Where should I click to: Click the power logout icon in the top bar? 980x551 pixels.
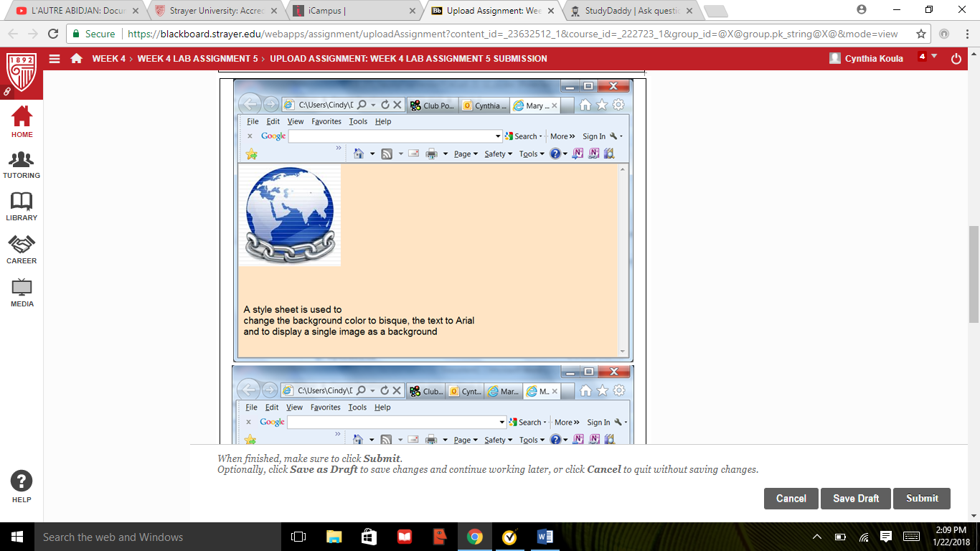(956, 58)
